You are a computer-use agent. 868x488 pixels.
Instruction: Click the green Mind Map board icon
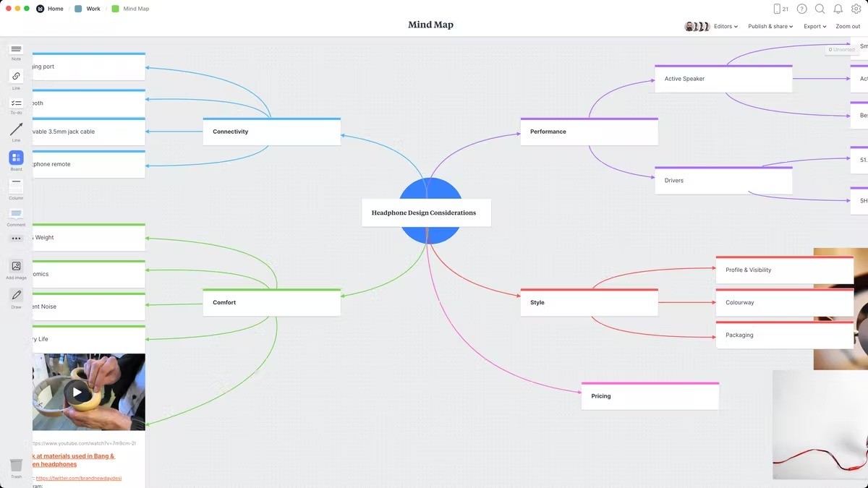(115, 9)
